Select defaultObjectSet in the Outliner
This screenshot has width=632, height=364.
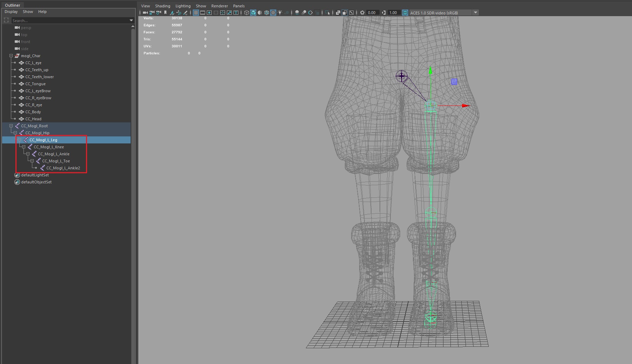pyautogui.click(x=36, y=182)
